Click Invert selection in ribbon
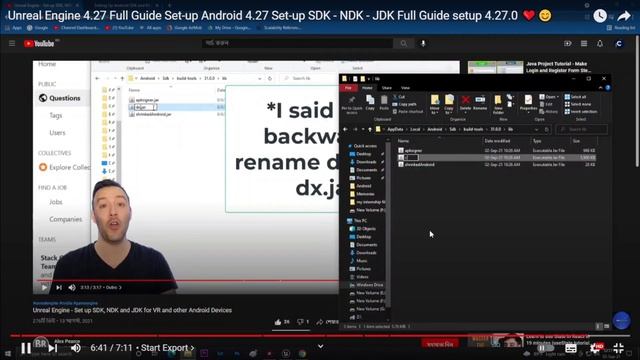Image resolution: width=640 pixels, height=360 pixels. click(x=581, y=111)
